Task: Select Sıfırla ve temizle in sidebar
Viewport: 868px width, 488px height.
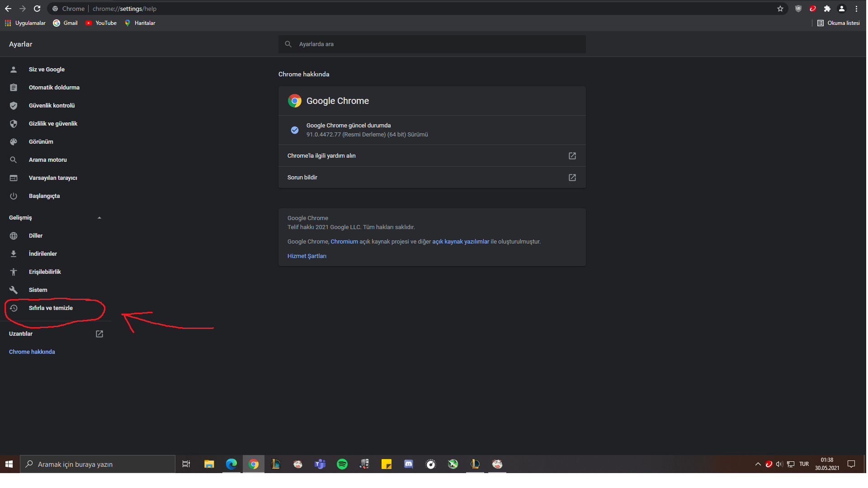Action: coord(51,308)
